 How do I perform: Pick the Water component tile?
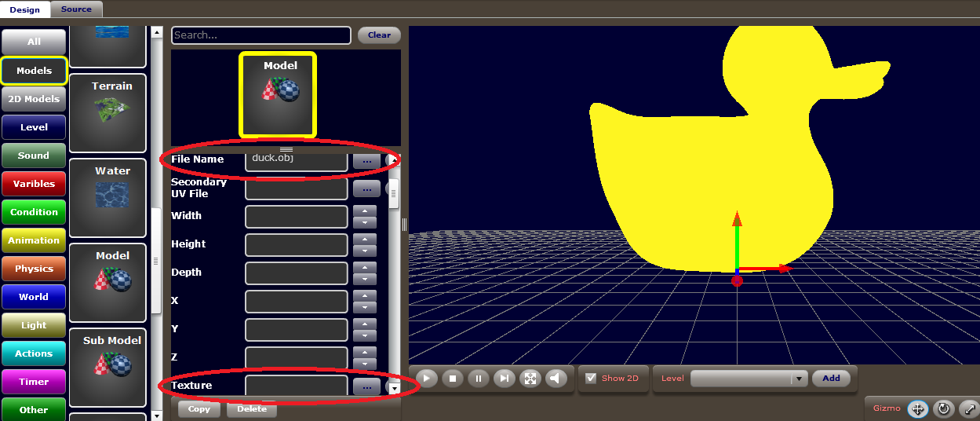pos(108,198)
